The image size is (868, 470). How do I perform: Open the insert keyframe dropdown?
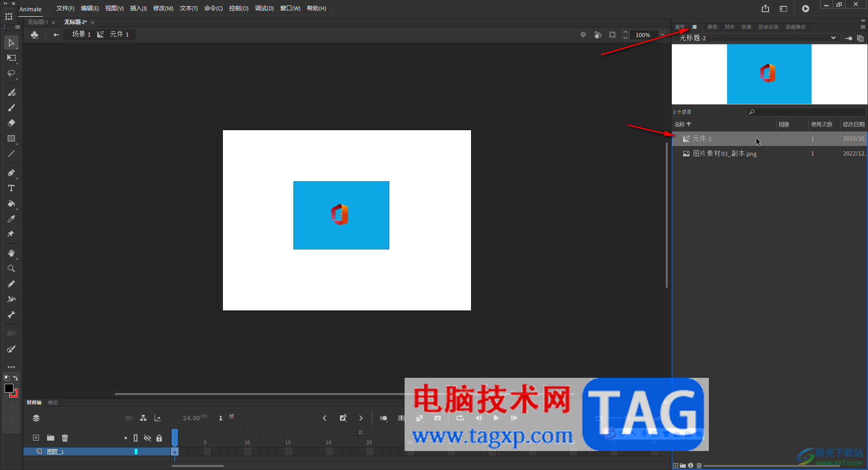343,418
